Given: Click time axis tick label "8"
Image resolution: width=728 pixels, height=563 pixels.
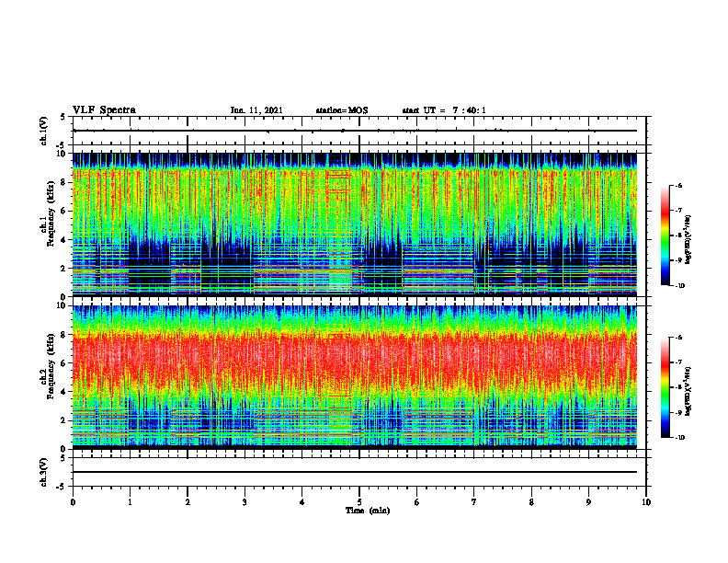Looking at the screenshot, I should (x=531, y=502).
